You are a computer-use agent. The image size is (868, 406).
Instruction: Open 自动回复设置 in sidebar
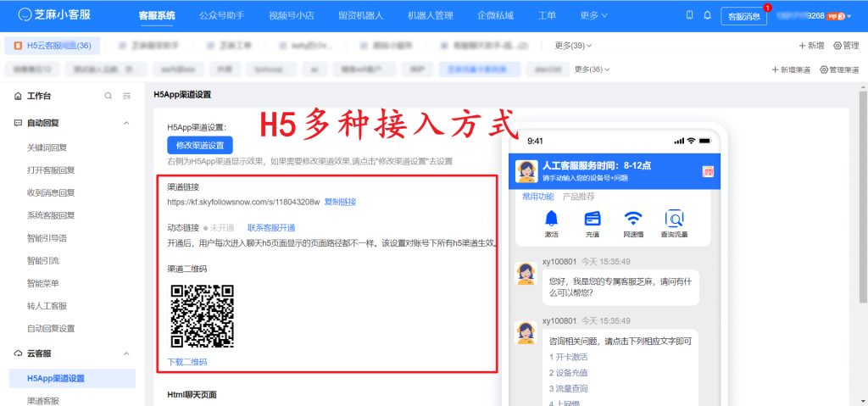(x=51, y=329)
